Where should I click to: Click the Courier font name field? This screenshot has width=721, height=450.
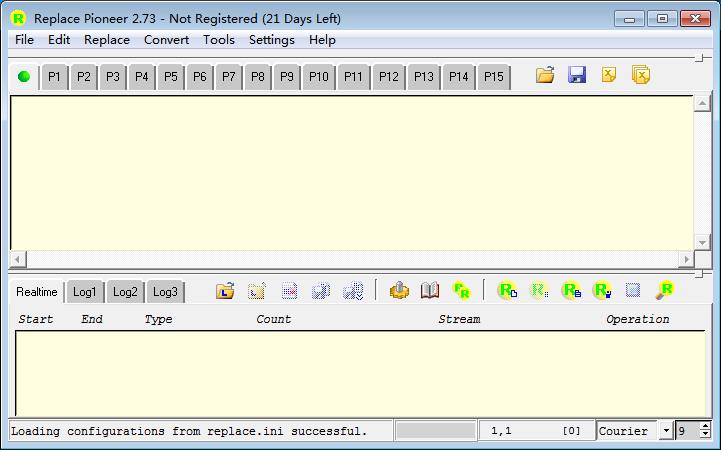[x=628, y=431]
